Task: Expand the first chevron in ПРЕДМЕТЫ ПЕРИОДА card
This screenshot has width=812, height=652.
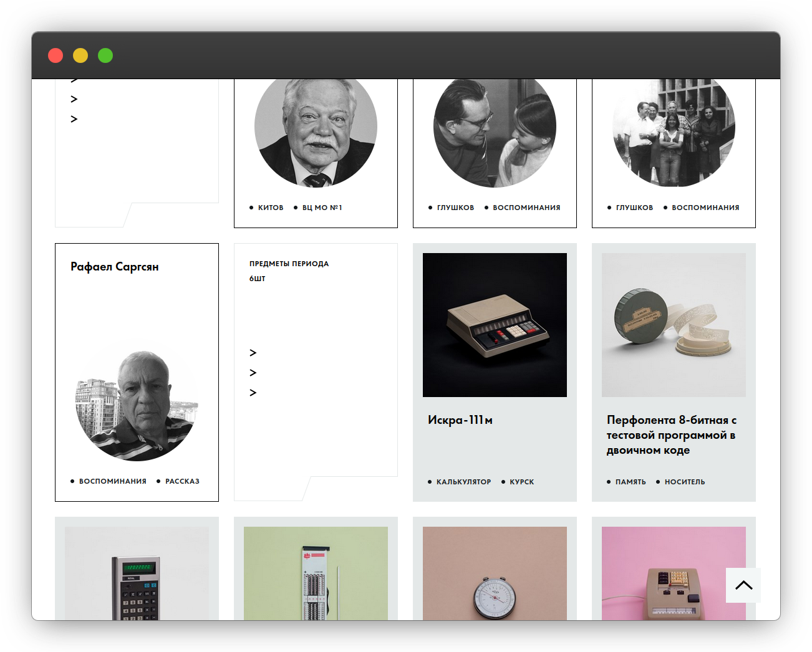Action: pyautogui.click(x=253, y=352)
